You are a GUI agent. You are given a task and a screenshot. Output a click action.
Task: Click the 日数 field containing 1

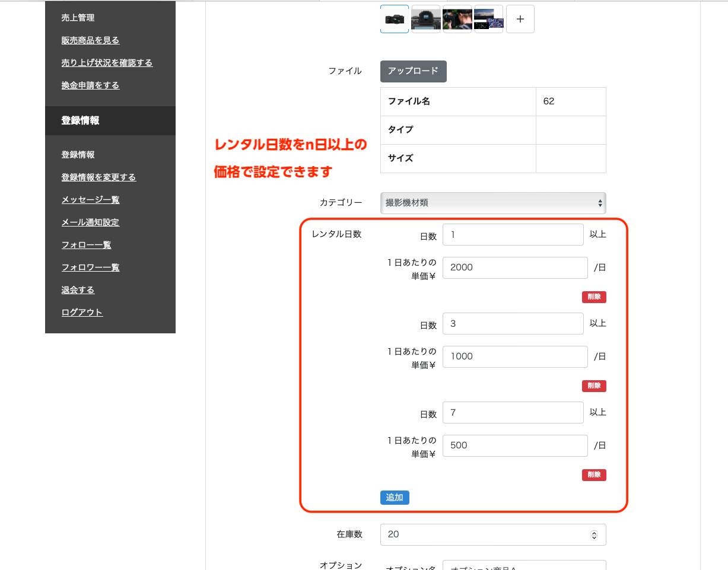(513, 235)
